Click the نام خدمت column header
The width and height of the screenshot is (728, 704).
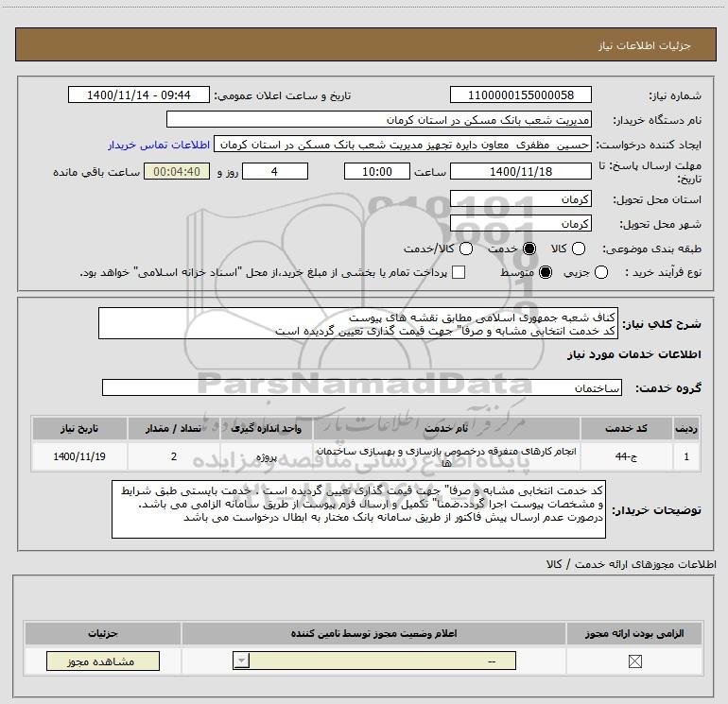click(x=446, y=428)
